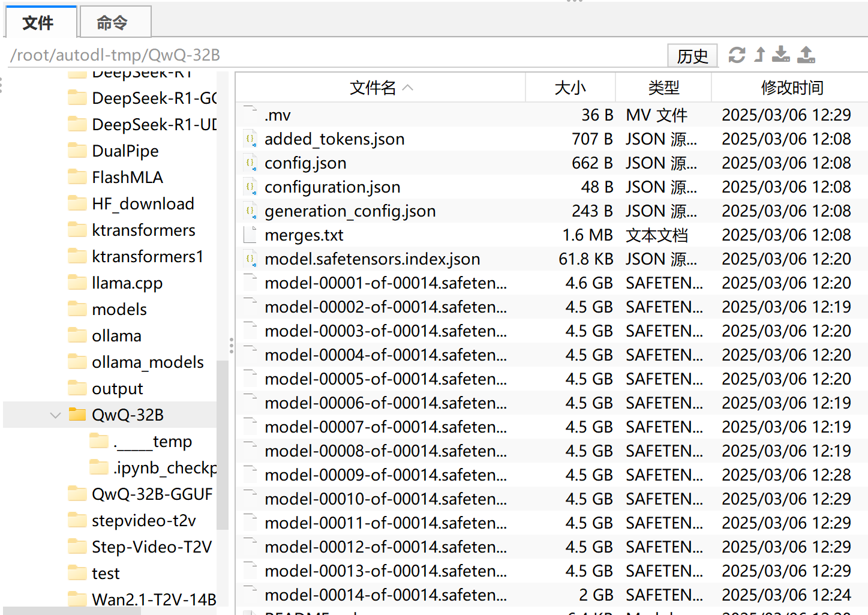Select the FlashMLA folder icon

(x=77, y=177)
